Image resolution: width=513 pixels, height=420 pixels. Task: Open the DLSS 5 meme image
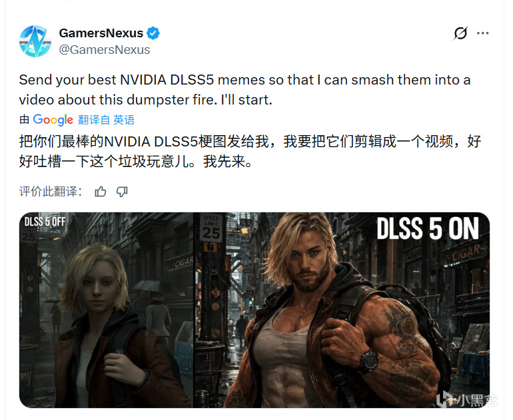255,310
